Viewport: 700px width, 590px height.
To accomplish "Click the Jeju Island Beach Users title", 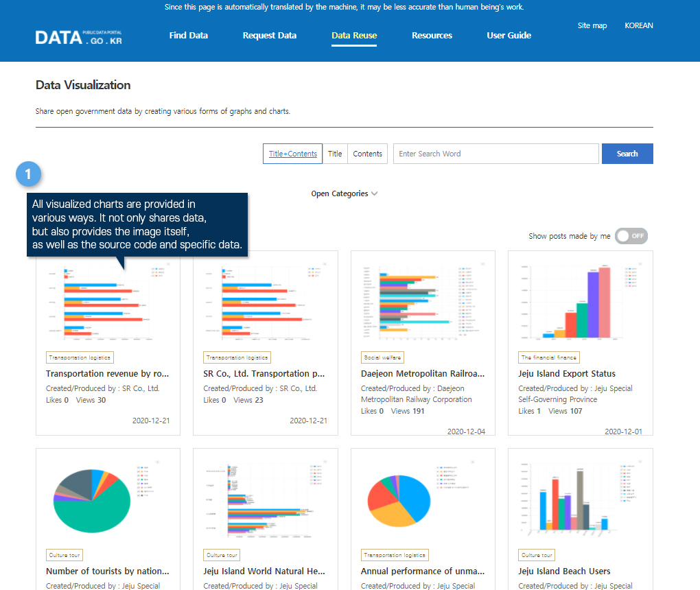I will point(564,571).
